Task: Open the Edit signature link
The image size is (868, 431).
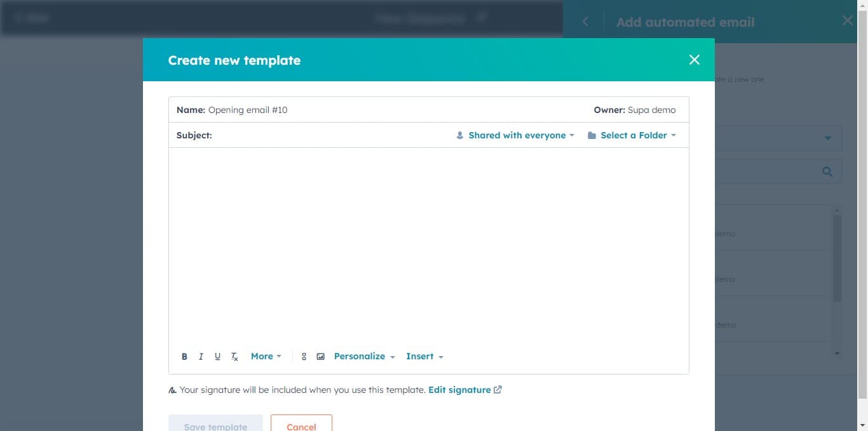Action: pos(460,389)
